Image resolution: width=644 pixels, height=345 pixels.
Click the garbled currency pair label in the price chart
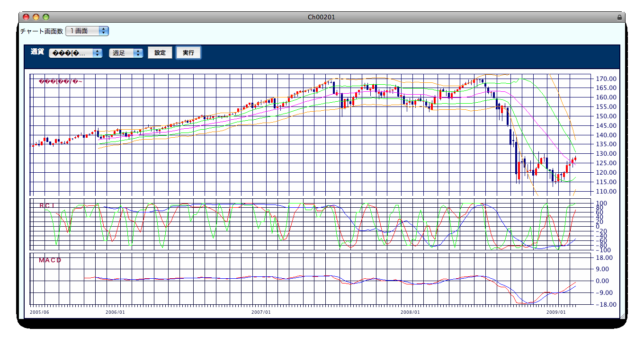(x=61, y=82)
